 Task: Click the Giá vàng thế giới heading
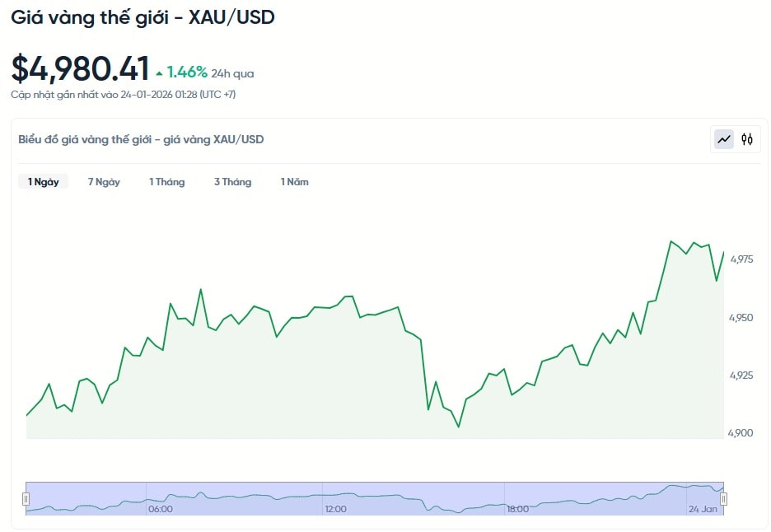[142, 16]
